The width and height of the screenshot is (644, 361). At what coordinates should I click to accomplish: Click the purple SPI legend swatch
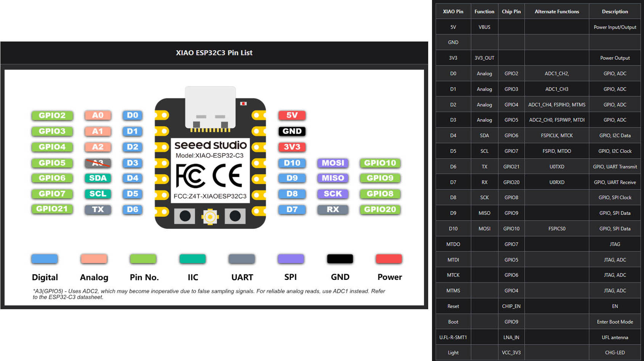click(x=291, y=259)
